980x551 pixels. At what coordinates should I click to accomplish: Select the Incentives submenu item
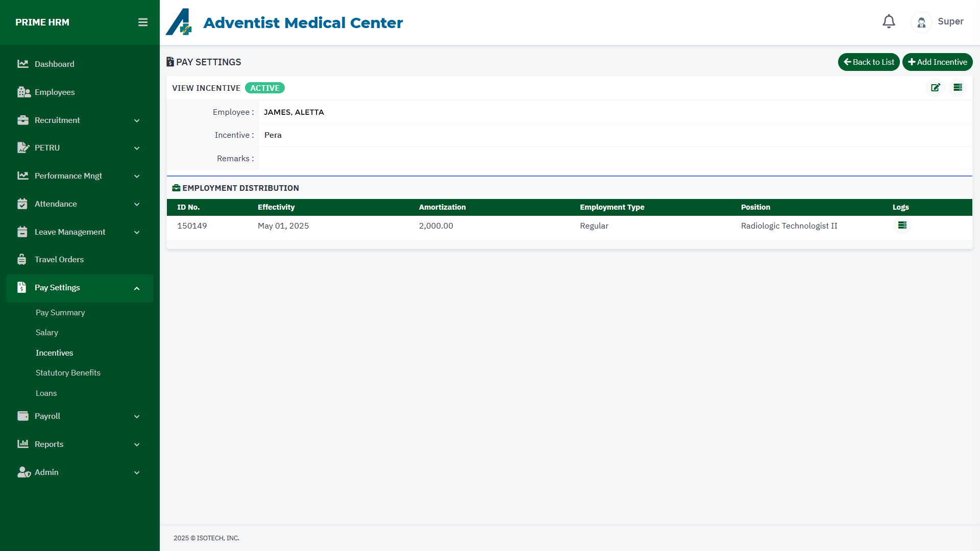(x=55, y=353)
